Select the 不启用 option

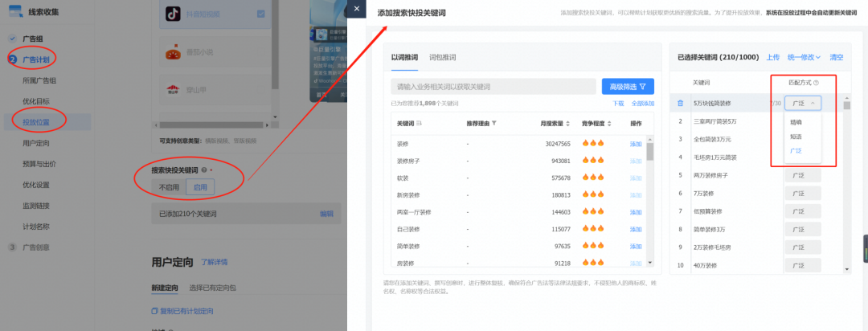[x=170, y=188]
